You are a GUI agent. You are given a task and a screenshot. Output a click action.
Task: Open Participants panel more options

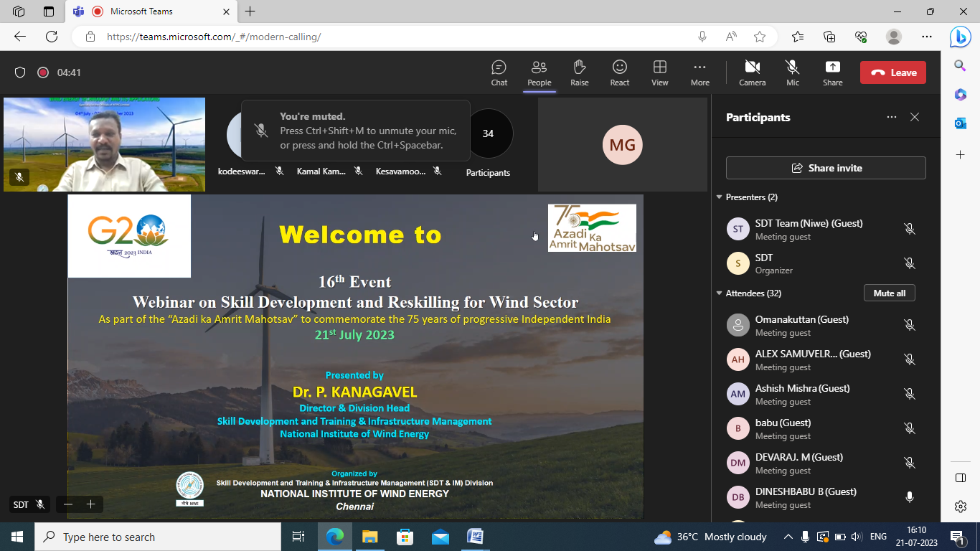892,117
